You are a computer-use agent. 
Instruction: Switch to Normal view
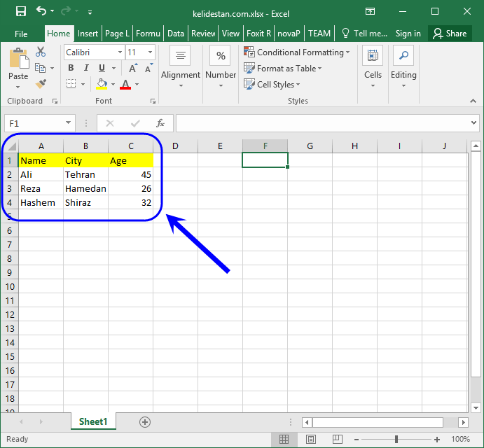(284, 439)
